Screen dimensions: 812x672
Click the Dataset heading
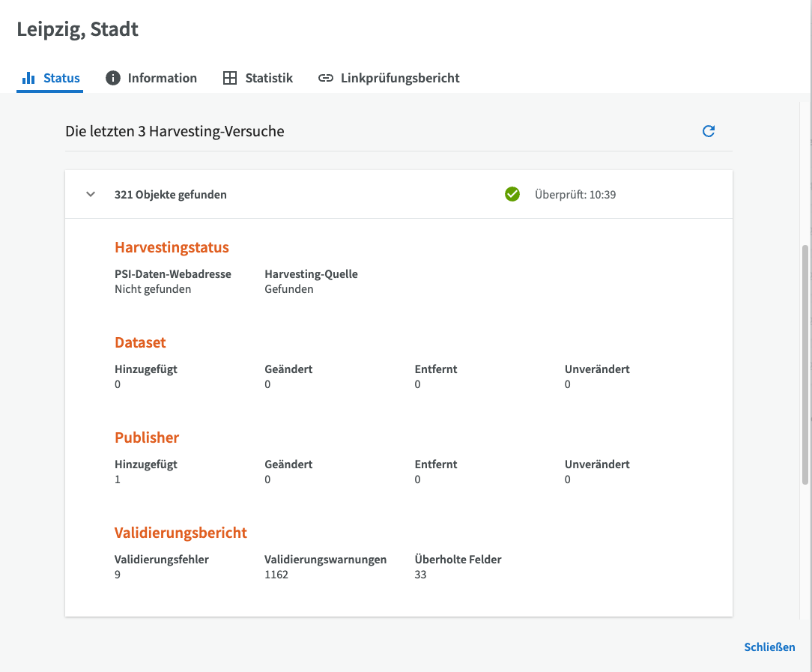coord(140,342)
